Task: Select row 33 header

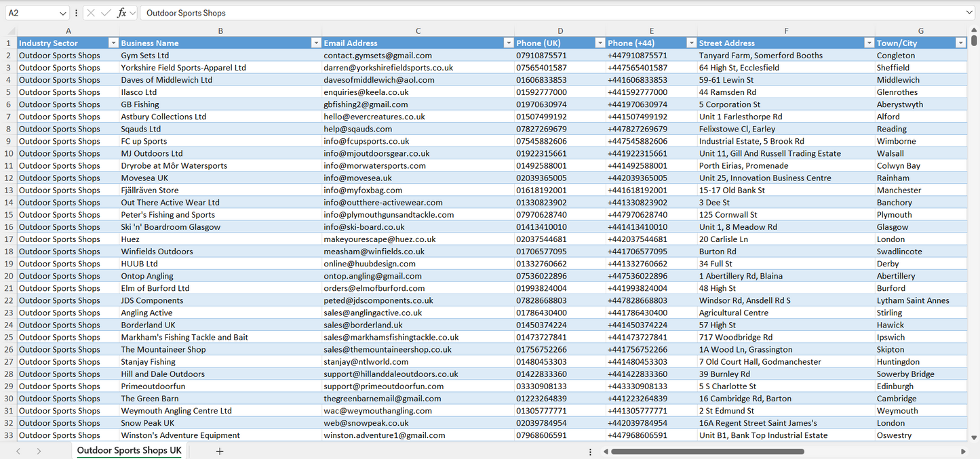Action: [x=9, y=435]
